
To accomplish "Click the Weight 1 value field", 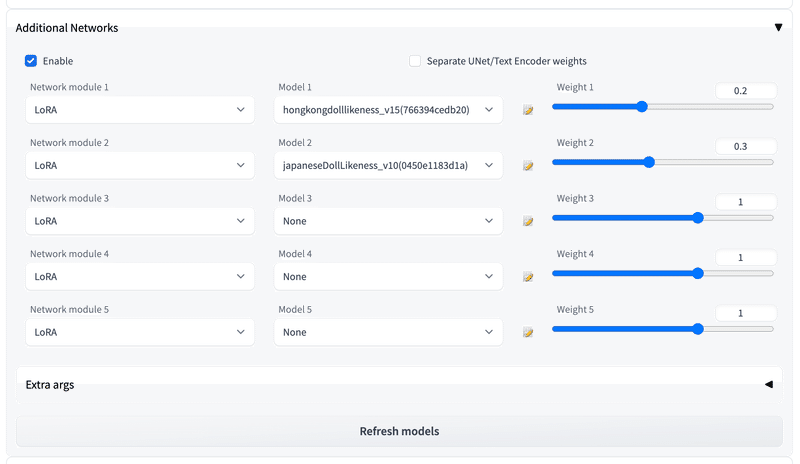I will coord(745,91).
